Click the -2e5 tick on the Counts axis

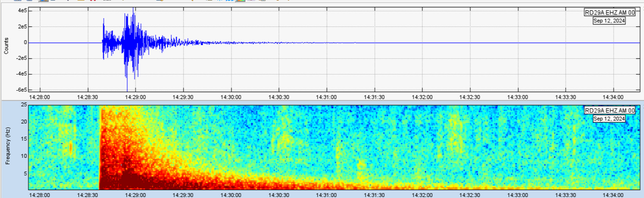pos(21,58)
